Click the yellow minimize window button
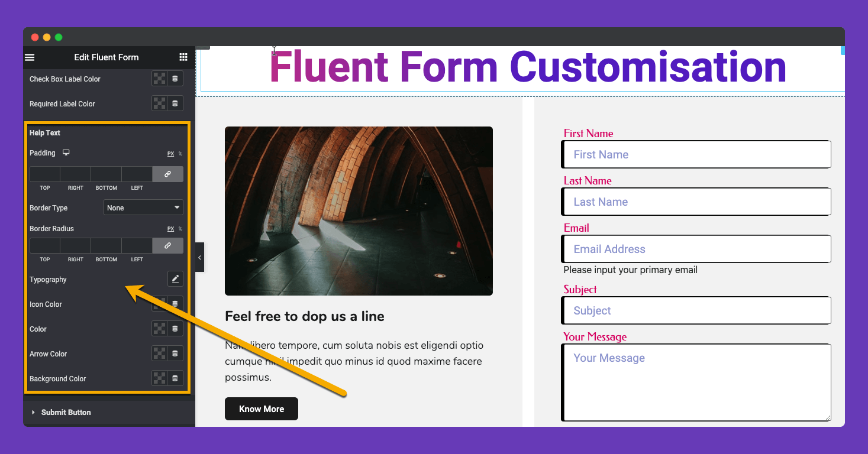This screenshot has width=868, height=454. pyautogui.click(x=47, y=37)
